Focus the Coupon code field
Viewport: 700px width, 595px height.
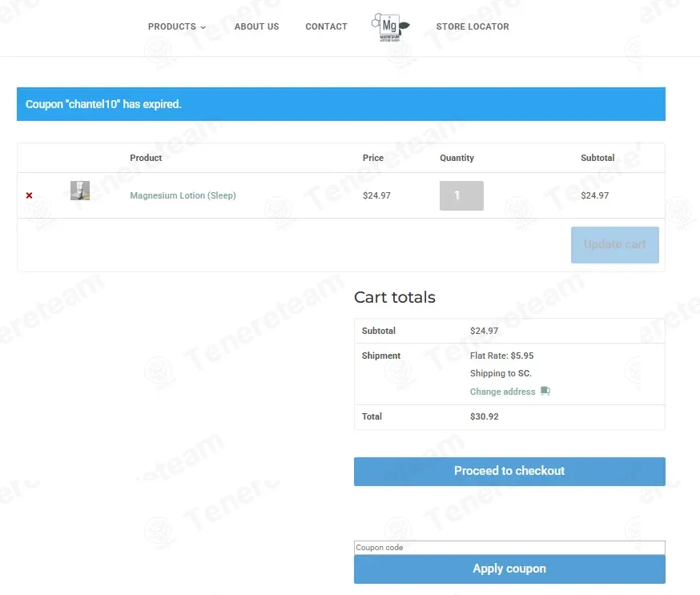[509, 548]
